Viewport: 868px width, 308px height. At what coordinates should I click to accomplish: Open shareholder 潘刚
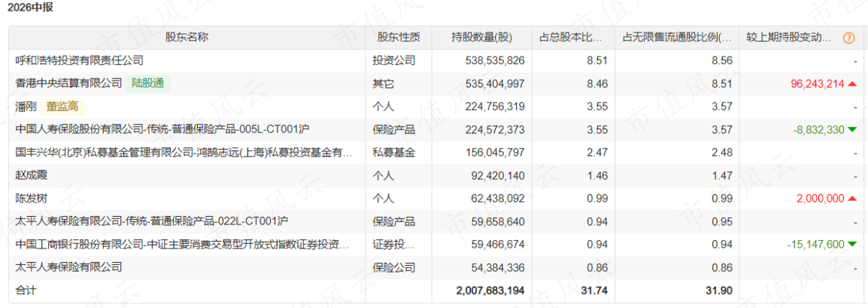pos(26,106)
